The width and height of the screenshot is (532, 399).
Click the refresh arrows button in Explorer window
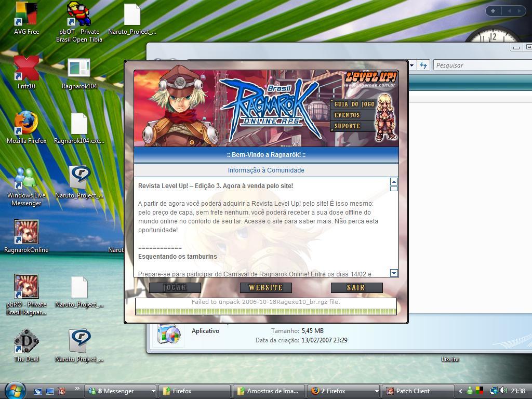pyautogui.click(x=423, y=65)
